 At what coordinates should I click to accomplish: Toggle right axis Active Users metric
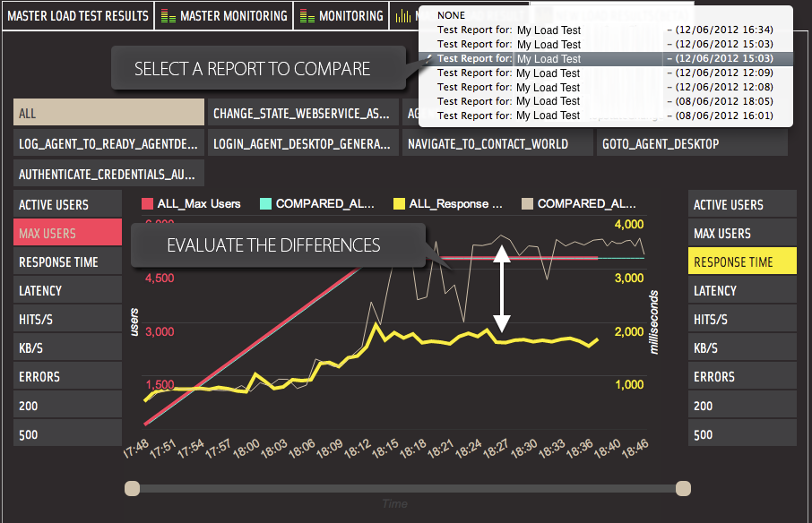pyautogui.click(x=742, y=204)
